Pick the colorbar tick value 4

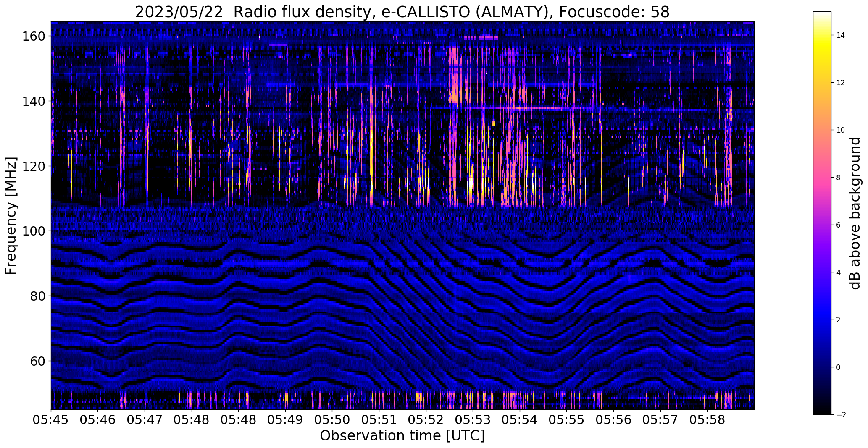(x=838, y=272)
